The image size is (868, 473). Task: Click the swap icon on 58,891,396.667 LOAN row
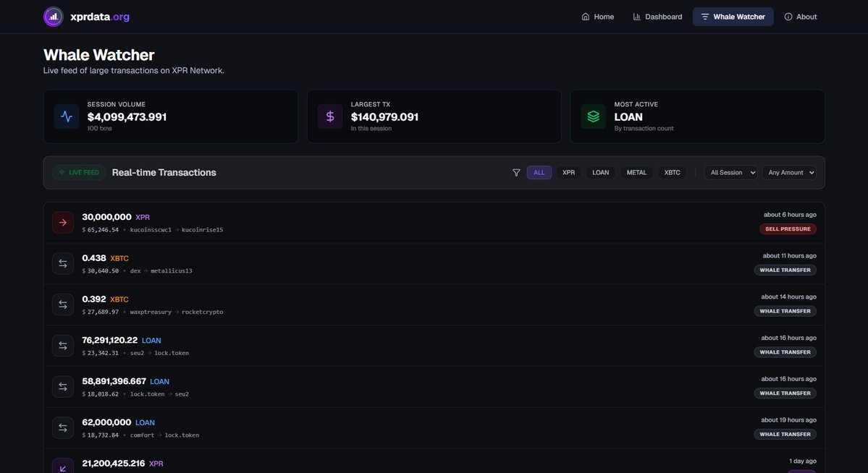click(x=63, y=387)
